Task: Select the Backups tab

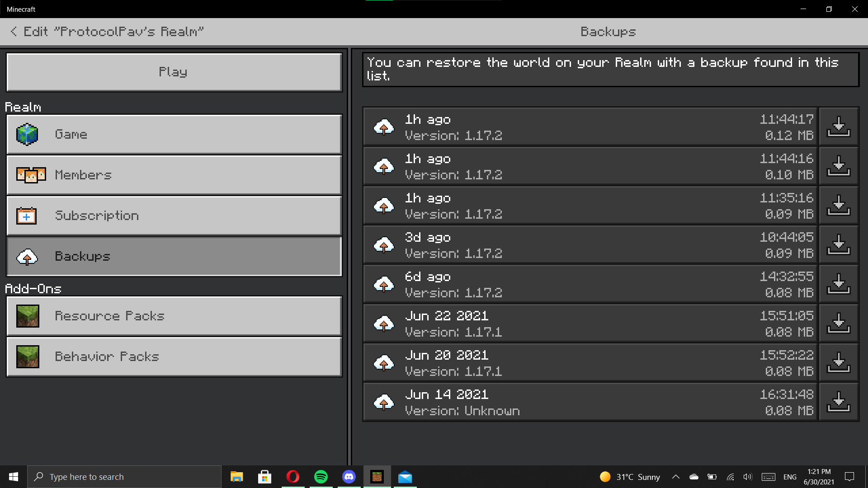Action: (x=174, y=256)
